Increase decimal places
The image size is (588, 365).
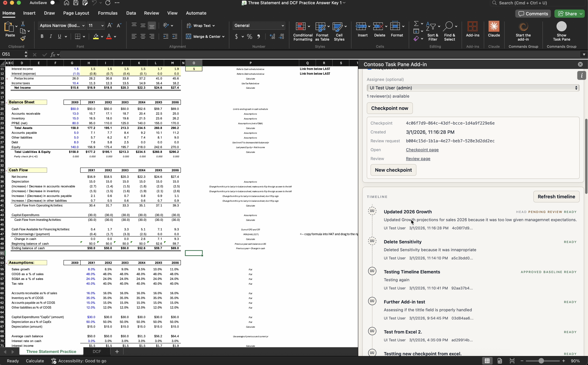point(272,36)
